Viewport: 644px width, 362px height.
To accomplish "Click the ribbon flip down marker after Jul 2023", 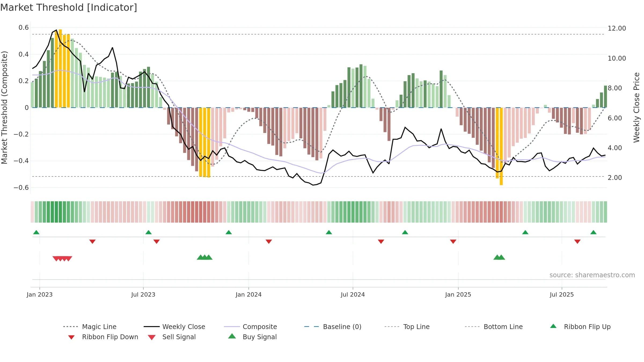I will (x=156, y=242).
